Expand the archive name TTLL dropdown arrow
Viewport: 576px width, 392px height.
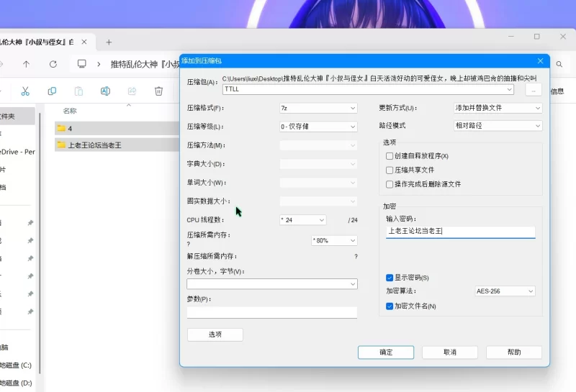click(509, 89)
